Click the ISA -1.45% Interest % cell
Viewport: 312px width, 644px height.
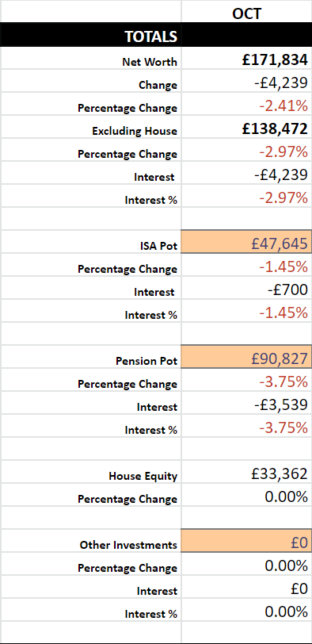pyautogui.click(x=246, y=312)
